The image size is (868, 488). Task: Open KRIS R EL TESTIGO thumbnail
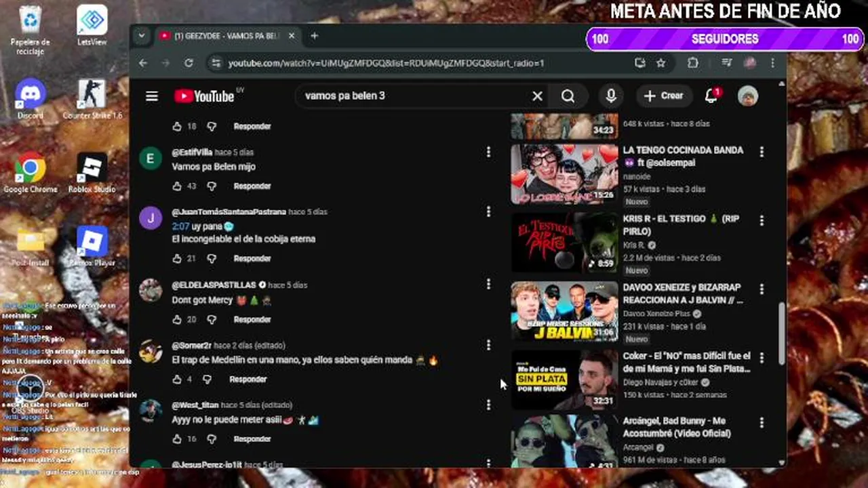[564, 243]
